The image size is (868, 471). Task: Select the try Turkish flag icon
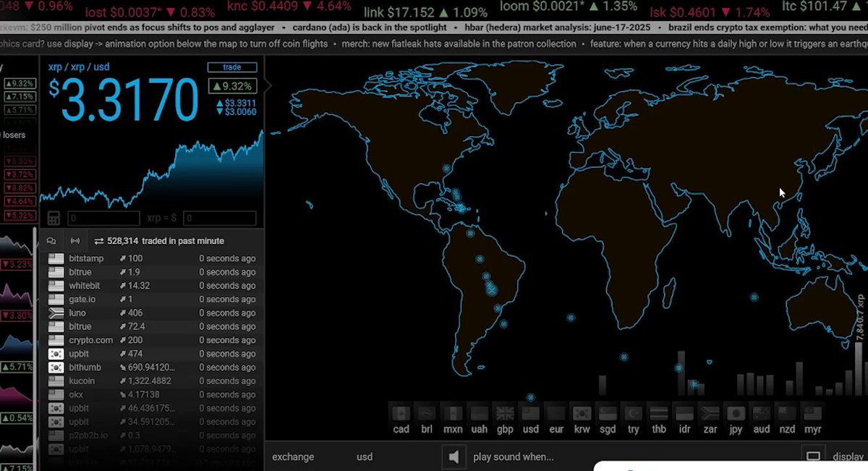click(x=633, y=414)
